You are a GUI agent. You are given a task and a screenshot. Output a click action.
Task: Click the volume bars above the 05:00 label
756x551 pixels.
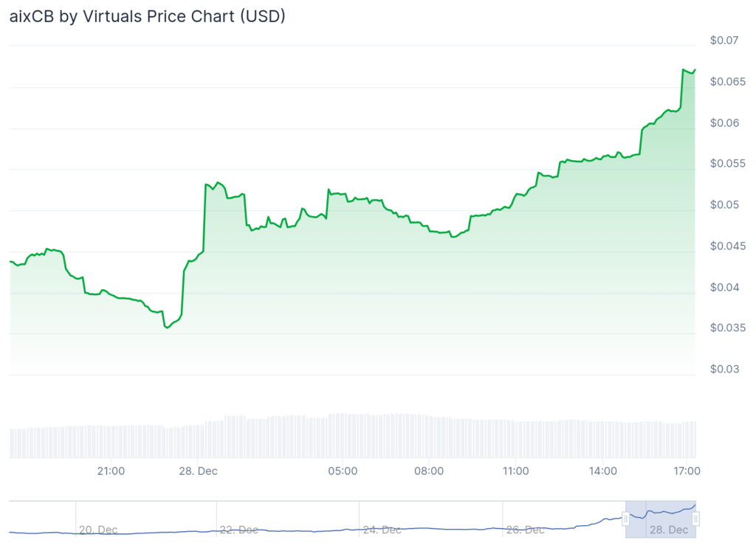point(343,435)
